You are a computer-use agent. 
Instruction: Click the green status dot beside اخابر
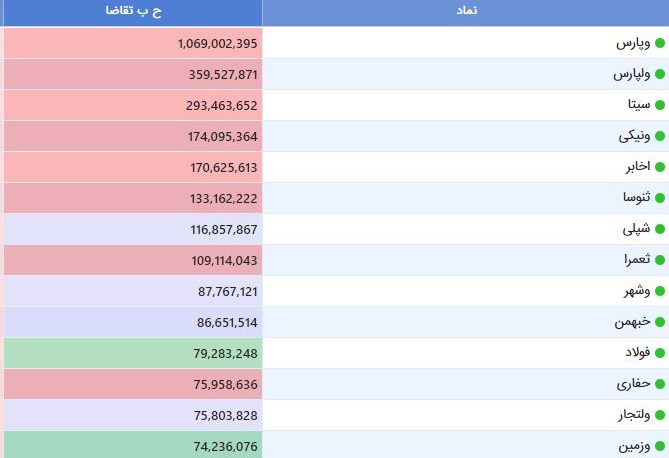(x=660, y=167)
